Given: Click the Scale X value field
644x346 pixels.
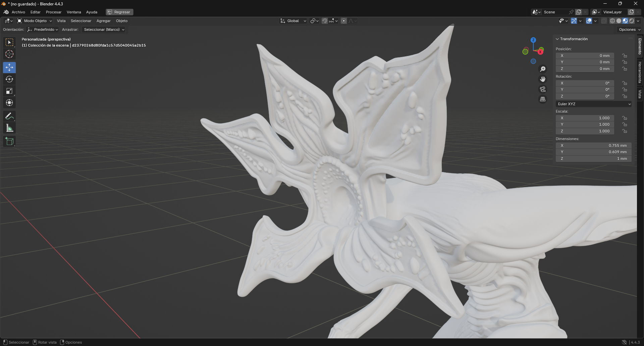Looking at the screenshot, I should 585,118.
